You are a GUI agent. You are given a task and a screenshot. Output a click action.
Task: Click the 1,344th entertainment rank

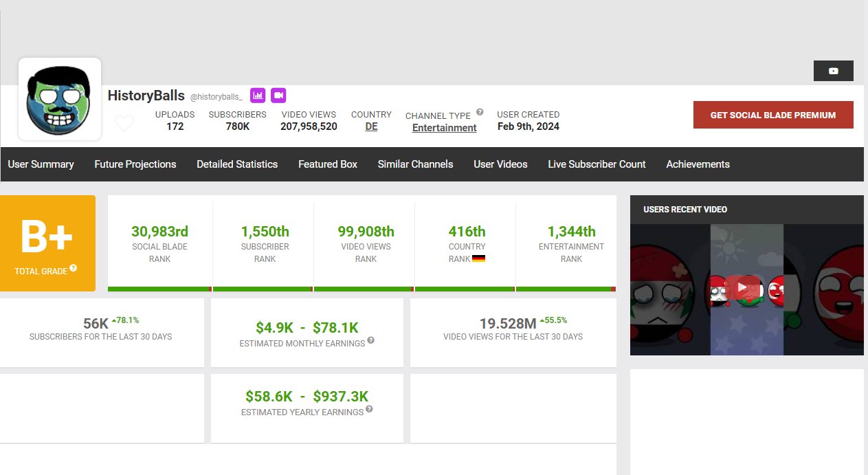pyautogui.click(x=572, y=232)
